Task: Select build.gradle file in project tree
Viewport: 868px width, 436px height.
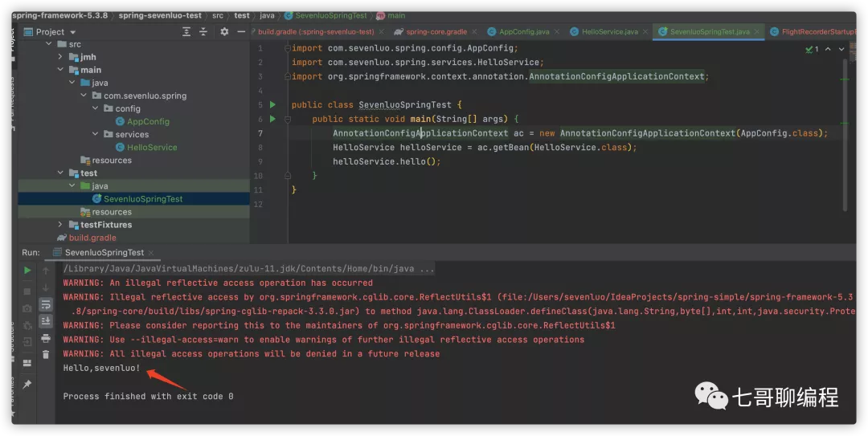Action: (x=92, y=238)
